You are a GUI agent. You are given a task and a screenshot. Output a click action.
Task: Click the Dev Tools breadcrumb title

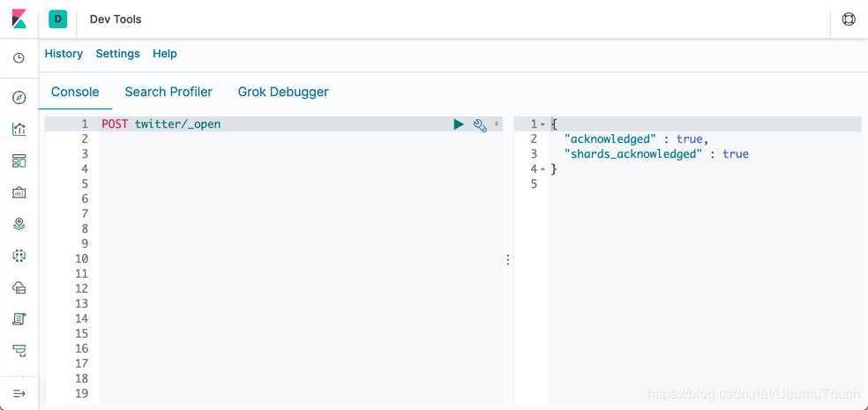click(116, 19)
